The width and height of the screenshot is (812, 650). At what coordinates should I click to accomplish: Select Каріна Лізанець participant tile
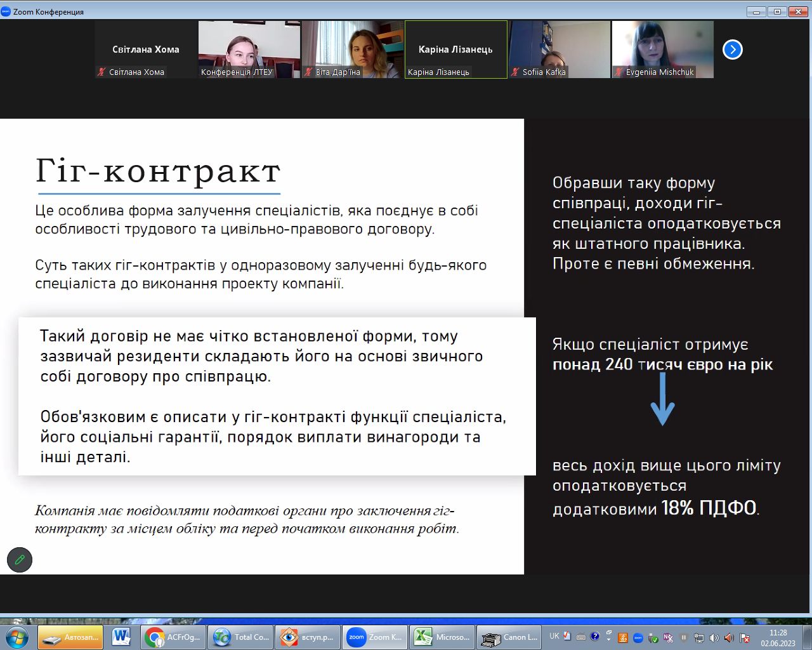pos(455,50)
